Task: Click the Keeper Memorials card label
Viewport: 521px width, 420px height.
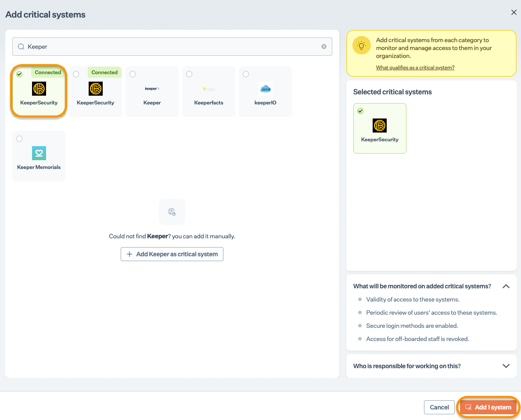Action: 39,167
